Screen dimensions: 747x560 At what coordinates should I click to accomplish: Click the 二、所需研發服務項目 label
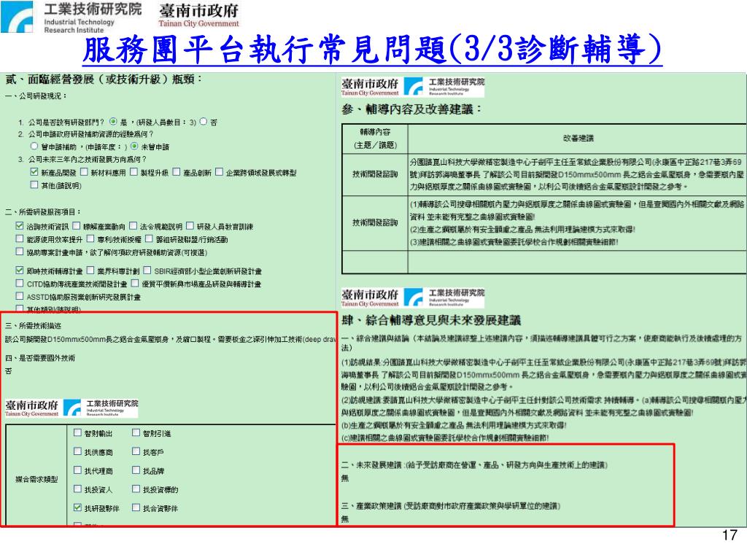point(43,211)
